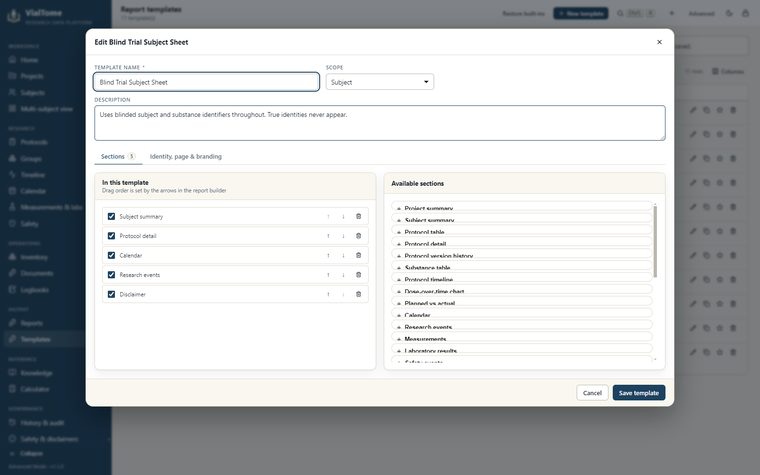Open Inventory in the background sidebar
The image size is (760, 475).
coord(33,257)
